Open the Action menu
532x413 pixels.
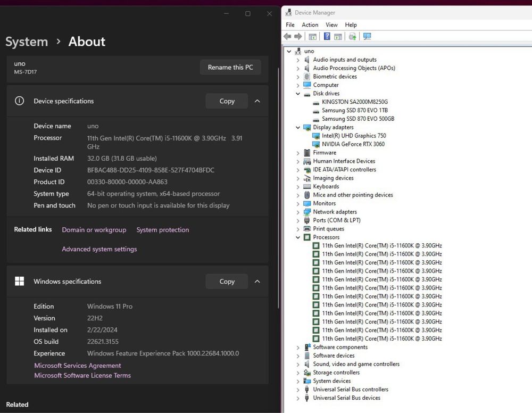tap(310, 25)
